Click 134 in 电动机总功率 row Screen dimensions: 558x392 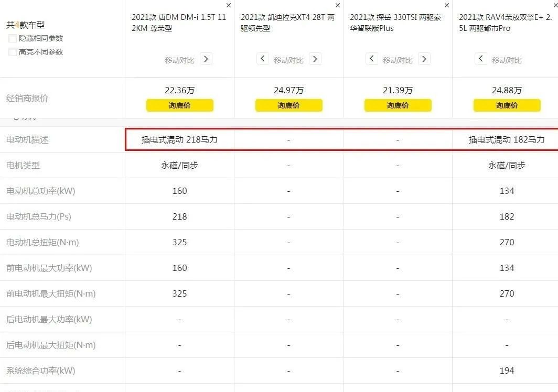pos(507,191)
